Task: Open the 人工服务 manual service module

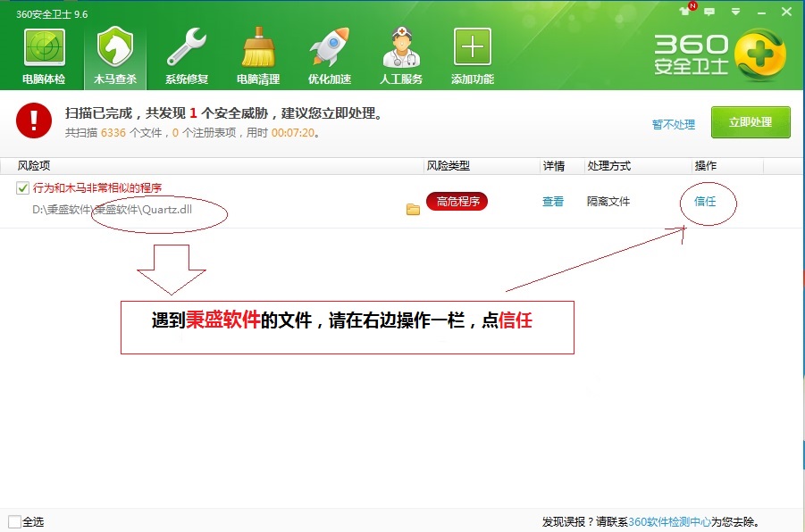Action: point(401,56)
